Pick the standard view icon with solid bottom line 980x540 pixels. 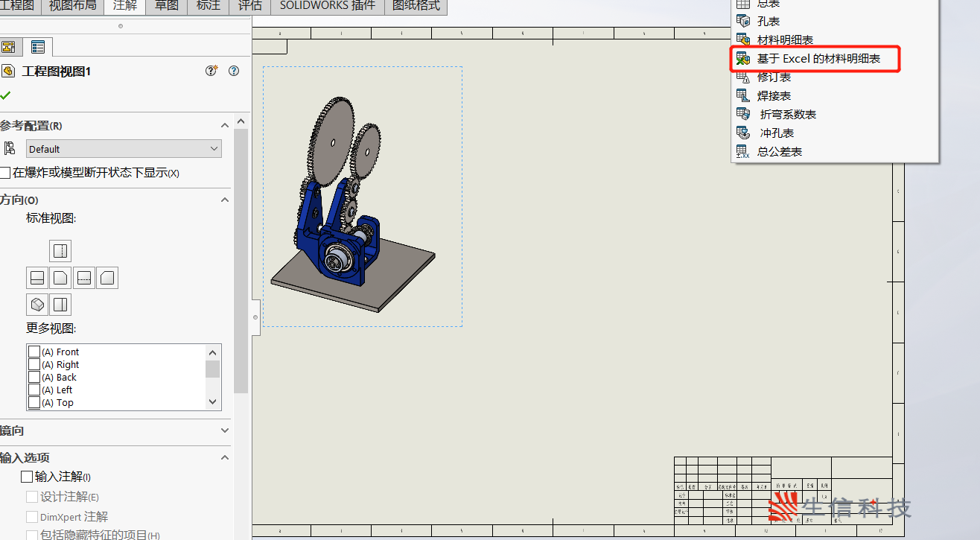pyautogui.click(x=36, y=279)
